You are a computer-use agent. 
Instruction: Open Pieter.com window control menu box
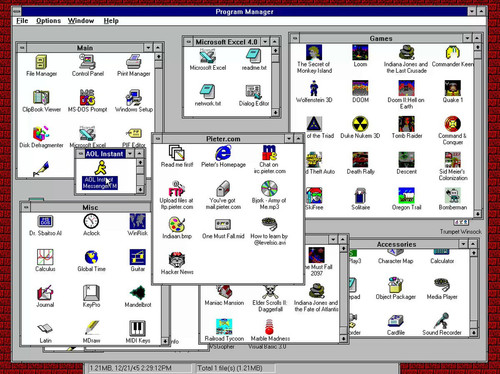[x=158, y=139]
